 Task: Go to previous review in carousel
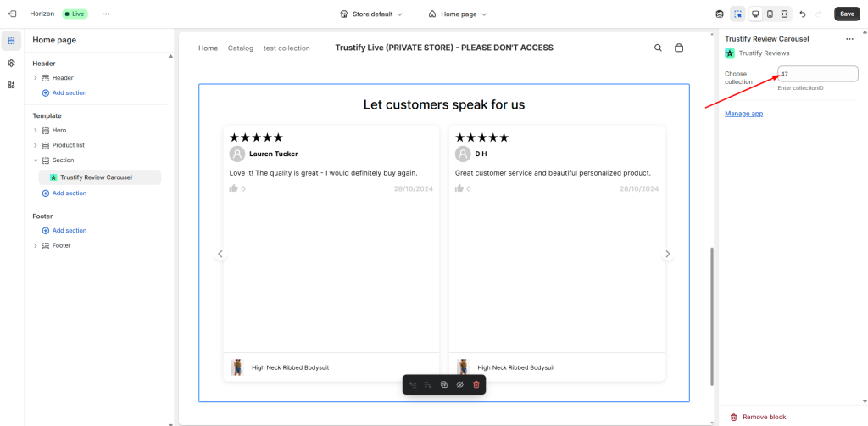point(220,254)
